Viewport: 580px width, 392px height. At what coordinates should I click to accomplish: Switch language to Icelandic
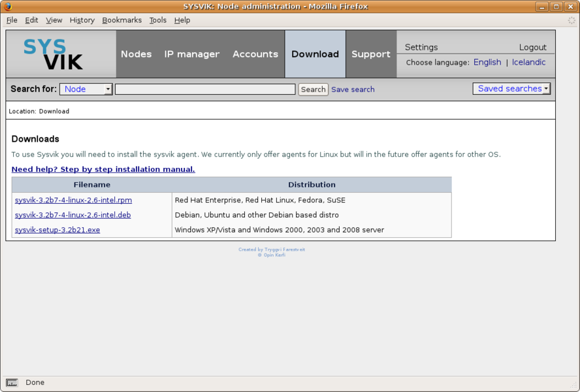pyautogui.click(x=528, y=62)
